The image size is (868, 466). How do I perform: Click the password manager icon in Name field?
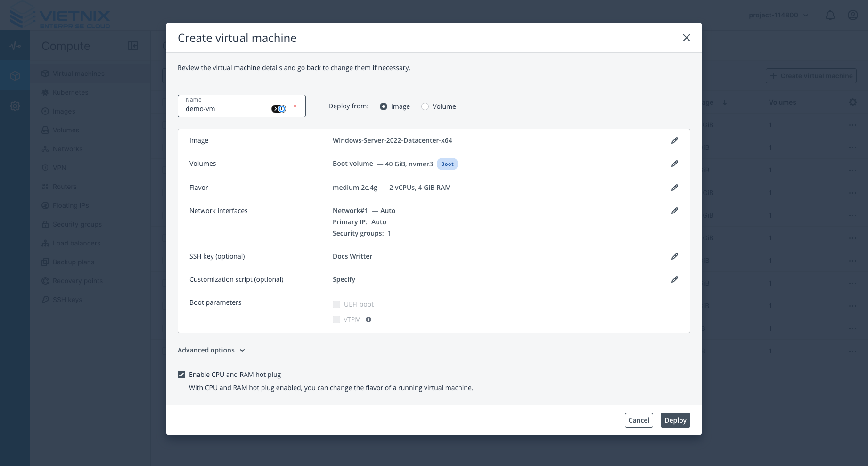tap(278, 109)
